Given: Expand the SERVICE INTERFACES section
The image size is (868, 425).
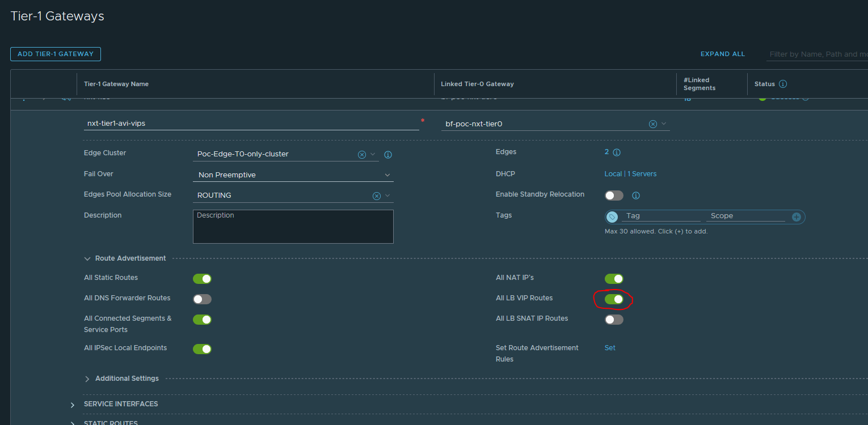Looking at the screenshot, I should click(x=73, y=405).
